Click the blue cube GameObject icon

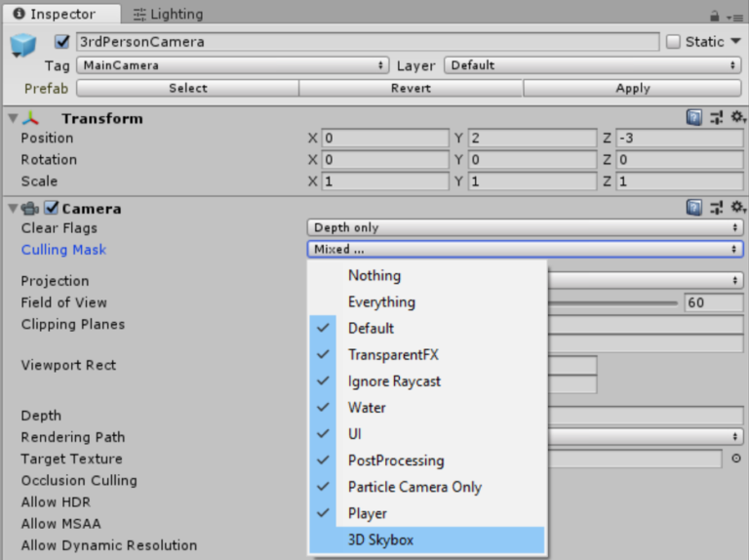tap(23, 47)
